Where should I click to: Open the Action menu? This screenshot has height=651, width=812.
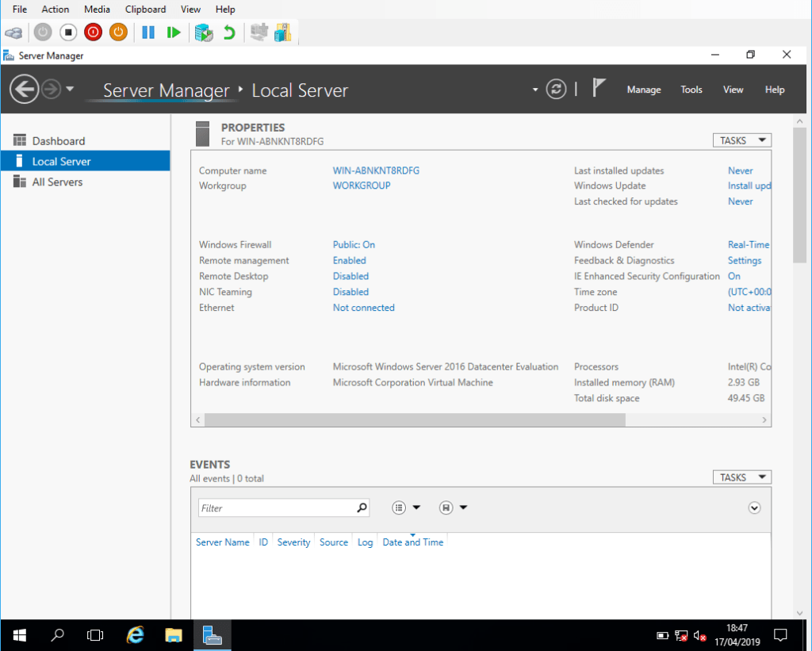[x=56, y=10]
